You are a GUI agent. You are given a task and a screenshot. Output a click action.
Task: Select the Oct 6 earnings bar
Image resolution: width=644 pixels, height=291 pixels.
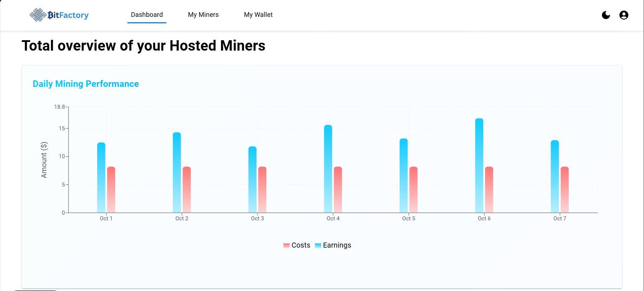(x=479, y=165)
